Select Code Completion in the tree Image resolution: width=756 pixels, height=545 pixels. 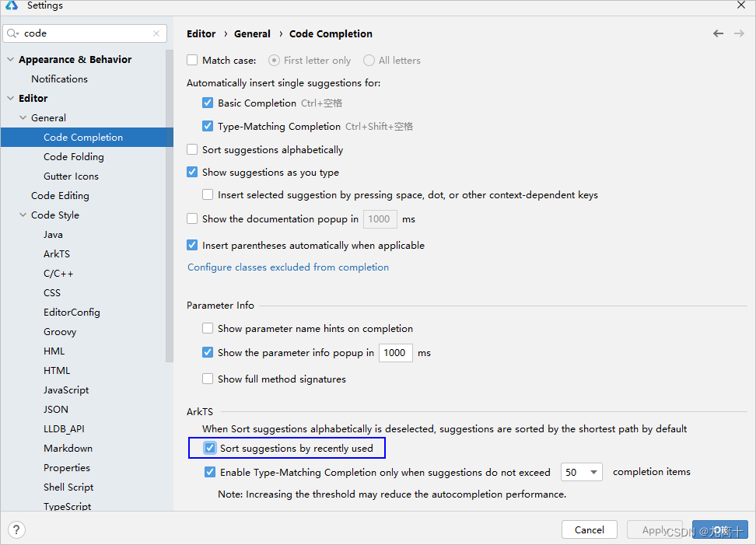(87, 138)
